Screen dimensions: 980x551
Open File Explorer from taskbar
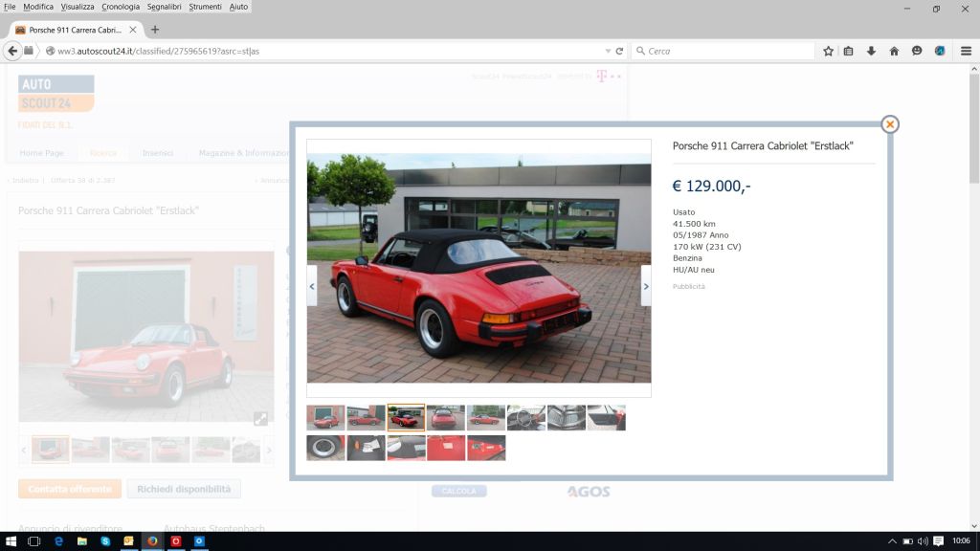[82, 541]
